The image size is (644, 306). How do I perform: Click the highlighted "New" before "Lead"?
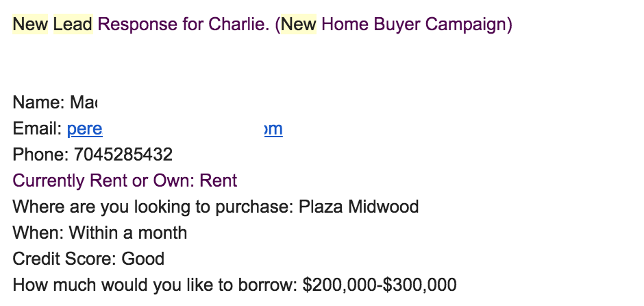[x=30, y=25]
